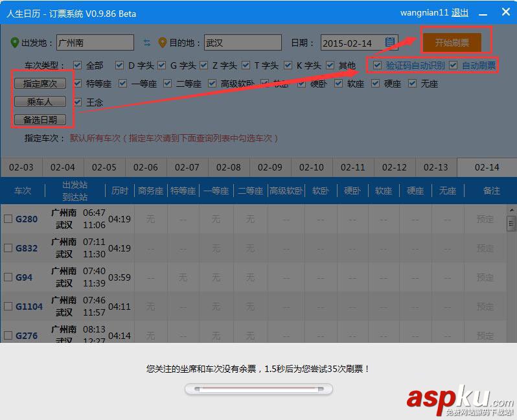Click 预定 for train G280
Image resolution: width=517 pixels, height=420 pixels.
coord(485,219)
